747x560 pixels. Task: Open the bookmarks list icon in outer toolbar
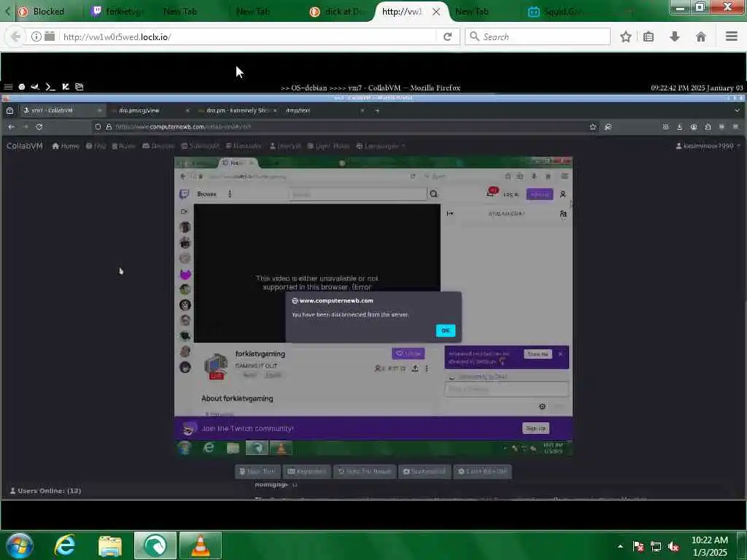point(649,36)
